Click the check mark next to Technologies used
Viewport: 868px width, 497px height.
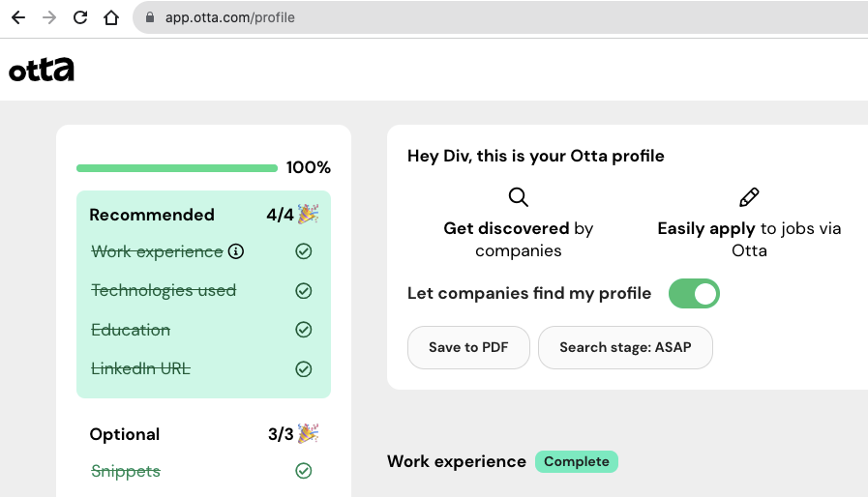pos(303,291)
